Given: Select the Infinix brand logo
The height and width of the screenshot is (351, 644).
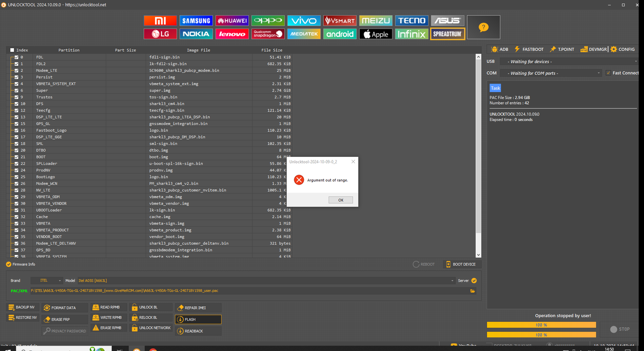Looking at the screenshot, I should (x=412, y=34).
